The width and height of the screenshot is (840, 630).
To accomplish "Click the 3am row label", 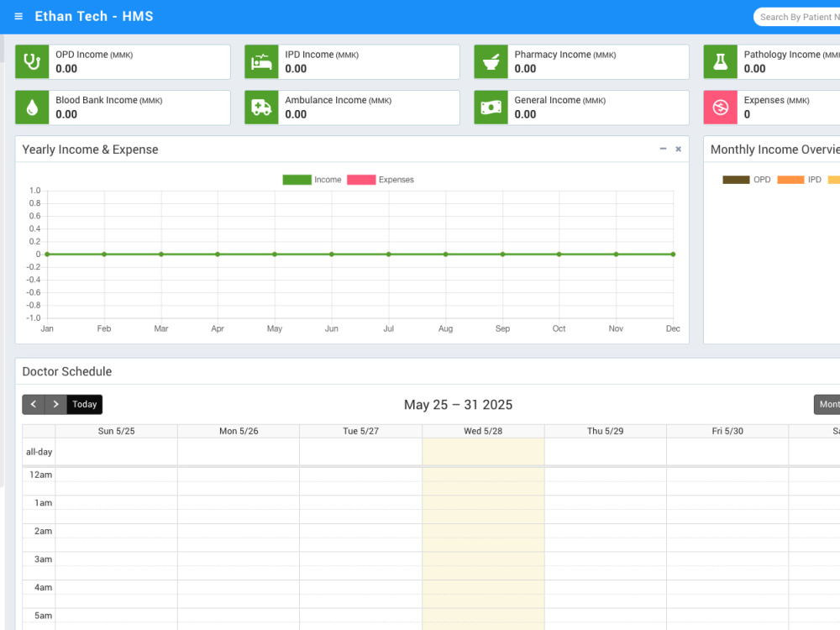I will click(43, 559).
